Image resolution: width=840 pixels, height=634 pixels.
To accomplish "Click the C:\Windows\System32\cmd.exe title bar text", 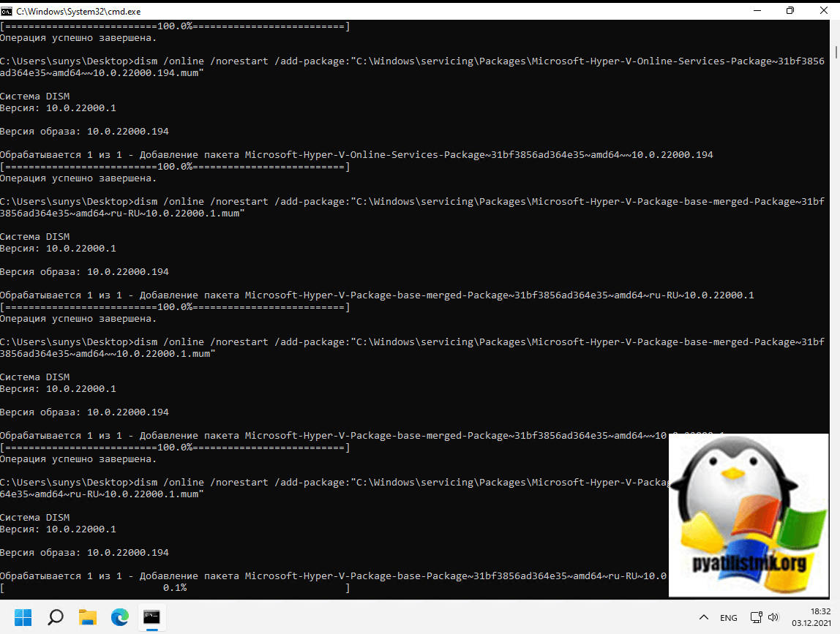I will pos(78,11).
